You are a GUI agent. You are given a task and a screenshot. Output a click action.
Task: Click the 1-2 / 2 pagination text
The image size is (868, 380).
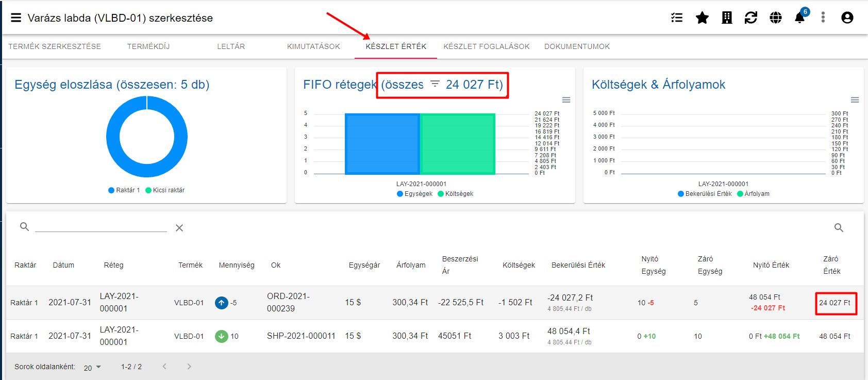[x=131, y=367]
